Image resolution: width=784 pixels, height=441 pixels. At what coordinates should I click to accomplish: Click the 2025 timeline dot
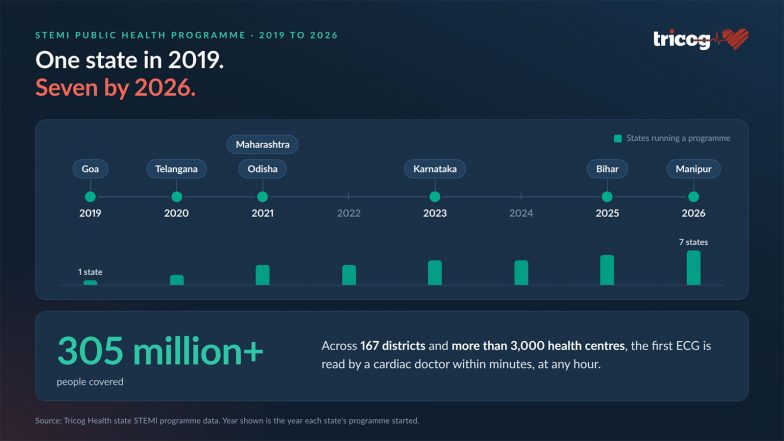click(x=607, y=197)
